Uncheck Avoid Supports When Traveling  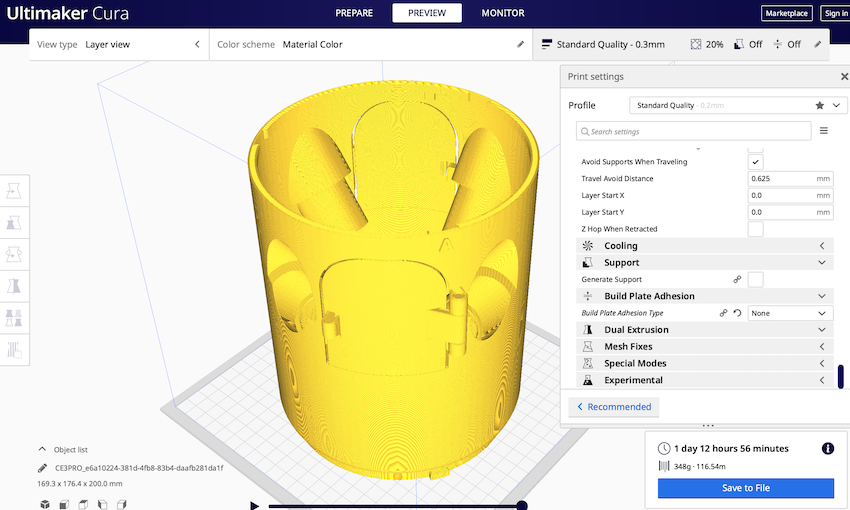[755, 162]
